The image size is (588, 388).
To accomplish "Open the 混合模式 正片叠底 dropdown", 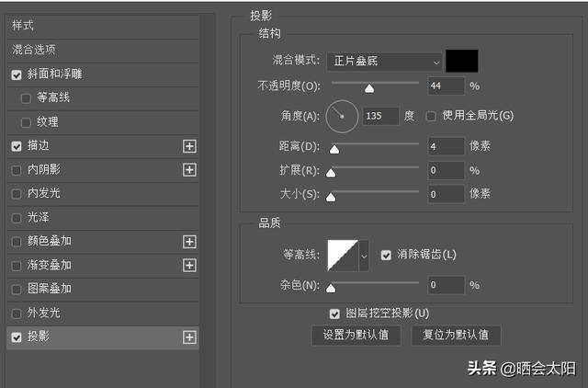I will point(384,62).
